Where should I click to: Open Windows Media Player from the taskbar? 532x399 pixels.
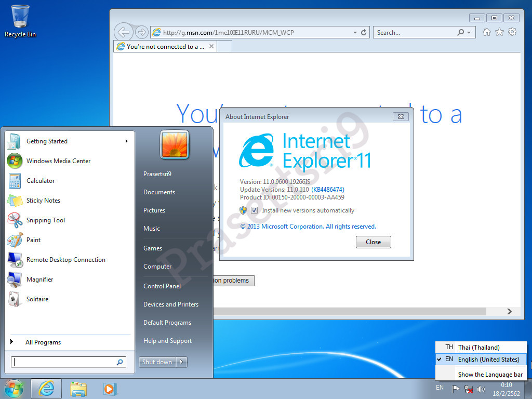tap(110, 389)
